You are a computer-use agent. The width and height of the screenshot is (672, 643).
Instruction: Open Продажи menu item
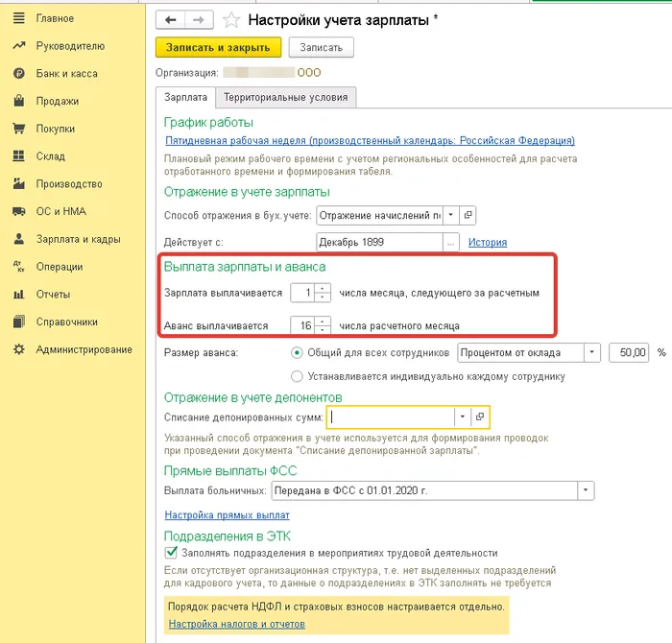(x=58, y=101)
